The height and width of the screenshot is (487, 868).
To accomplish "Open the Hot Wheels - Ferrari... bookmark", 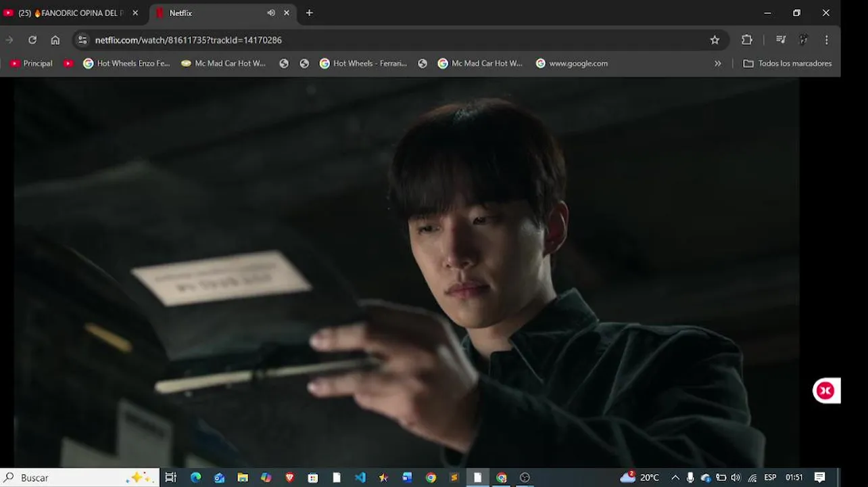I will click(x=363, y=63).
